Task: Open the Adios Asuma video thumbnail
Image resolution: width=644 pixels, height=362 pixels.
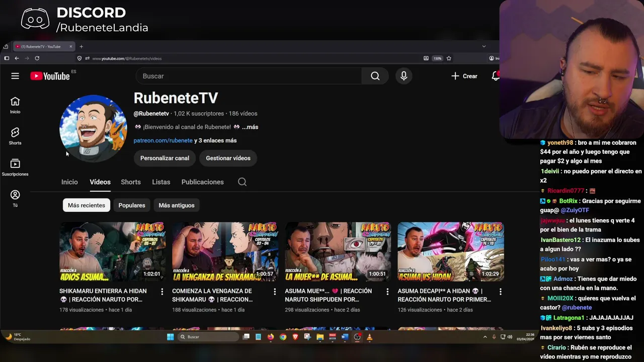Action: click(x=113, y=251)
